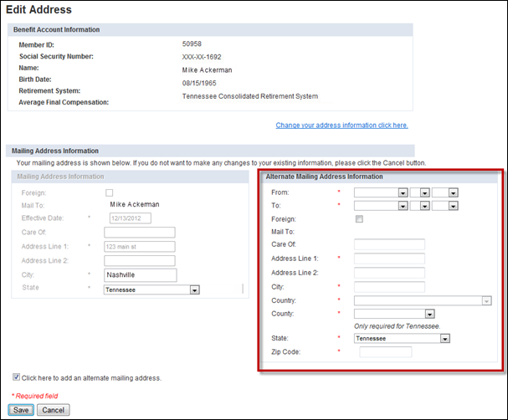Click alternate address City field
This screenshot has width=508, height=420.
pos(389,287)
